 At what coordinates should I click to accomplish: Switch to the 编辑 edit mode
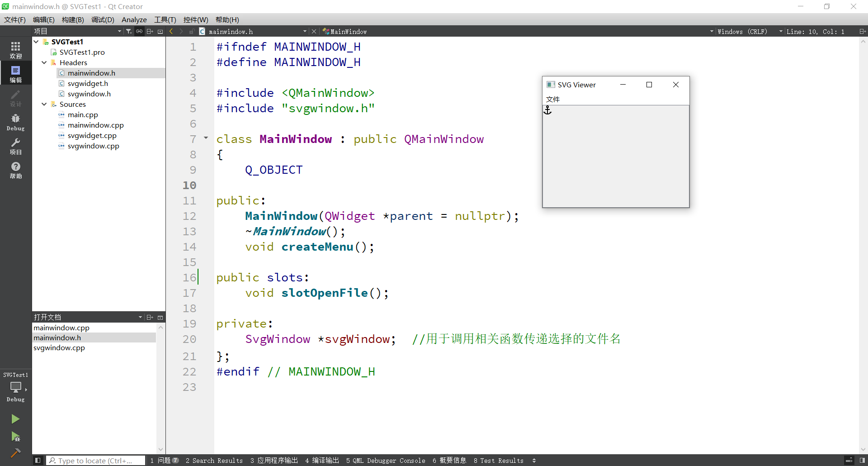(x=16, y=74)
